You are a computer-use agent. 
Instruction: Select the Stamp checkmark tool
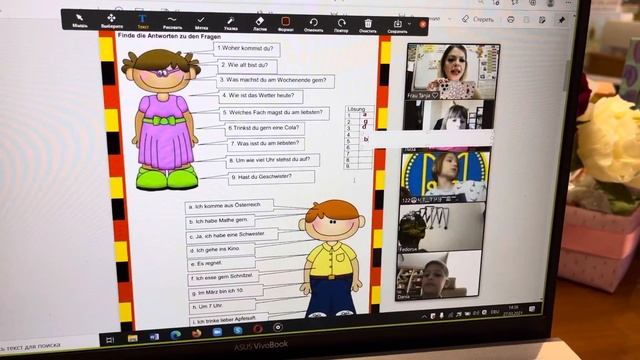[201, 23]
